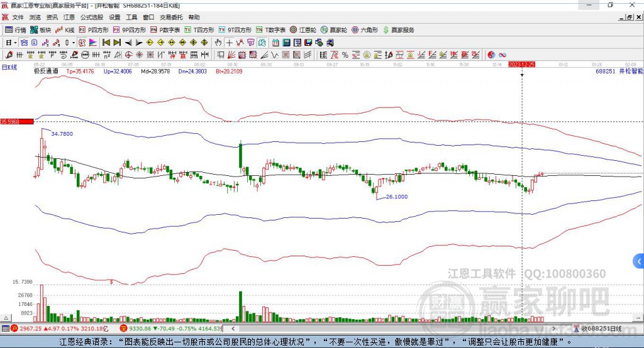Switch to K线 chart view

(x=65, y=30)
